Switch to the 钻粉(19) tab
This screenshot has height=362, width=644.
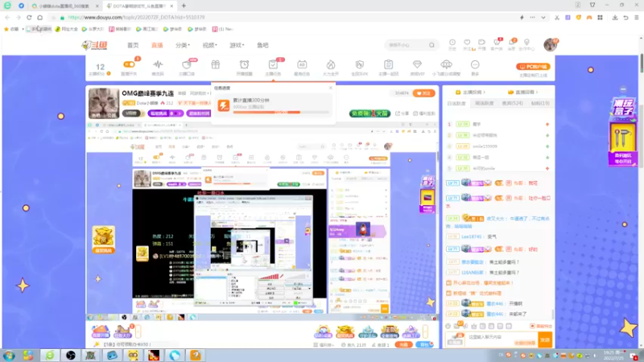click(x=540, y=104)
